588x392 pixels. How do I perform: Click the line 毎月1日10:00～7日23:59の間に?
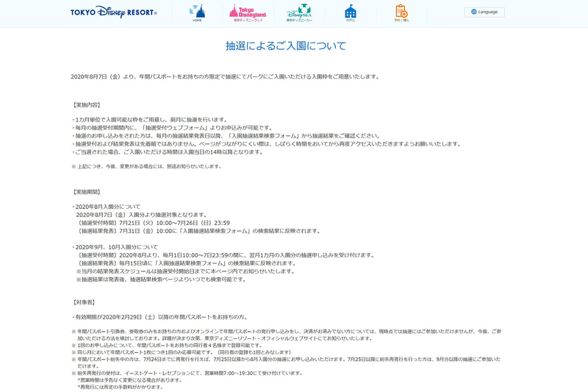(226, 255)
